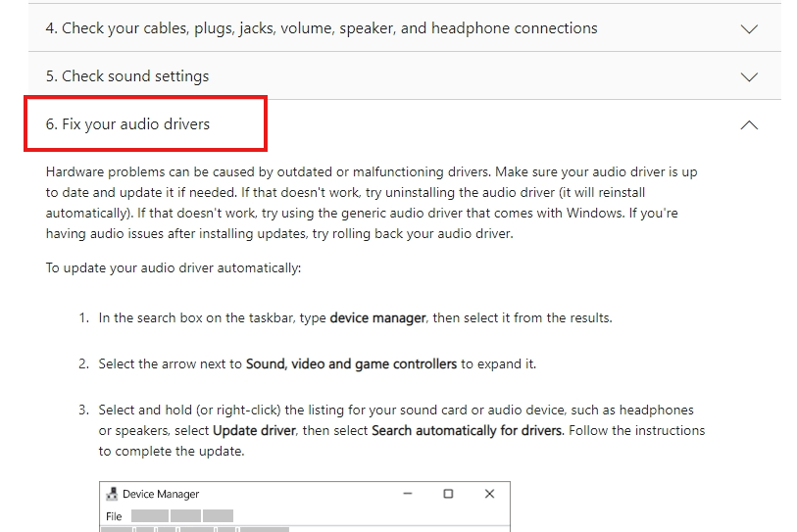Click the Device Manager app icon in screenshot
797x532 pixels.
[x=112, y=494]
